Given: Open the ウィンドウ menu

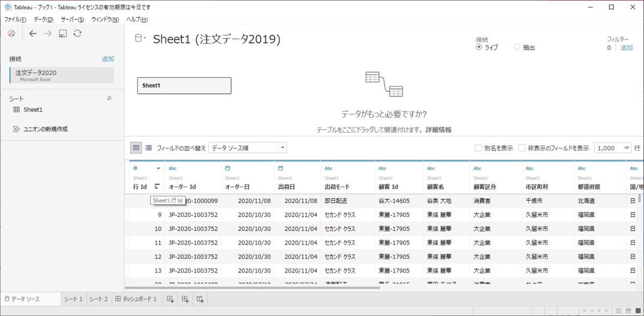Looking at the screenshot, I should pyautogui.click(x=105, y=19).
